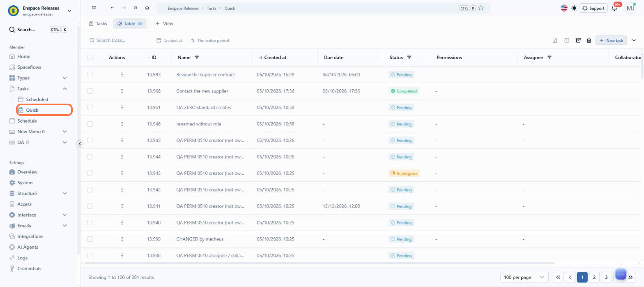This screenshot has height=287, width=644.
Task: Go forward with the right arrow icon
Action: click(x=124, y=8)
